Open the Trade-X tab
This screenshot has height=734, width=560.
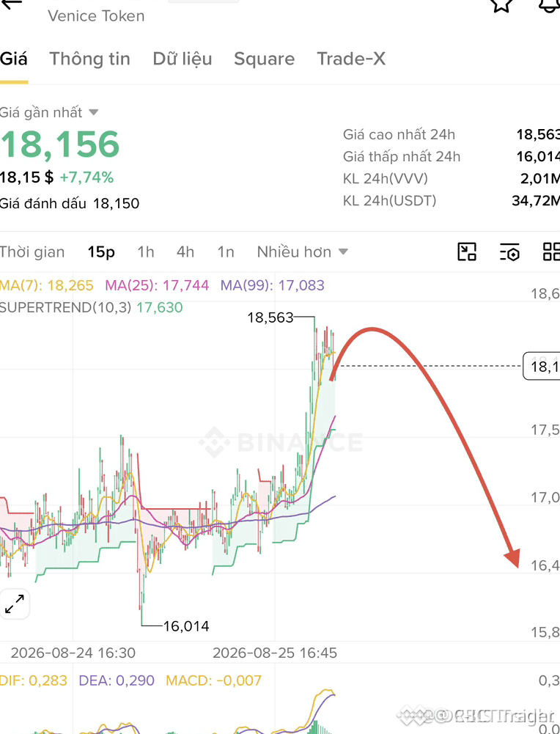click(351, 59)
